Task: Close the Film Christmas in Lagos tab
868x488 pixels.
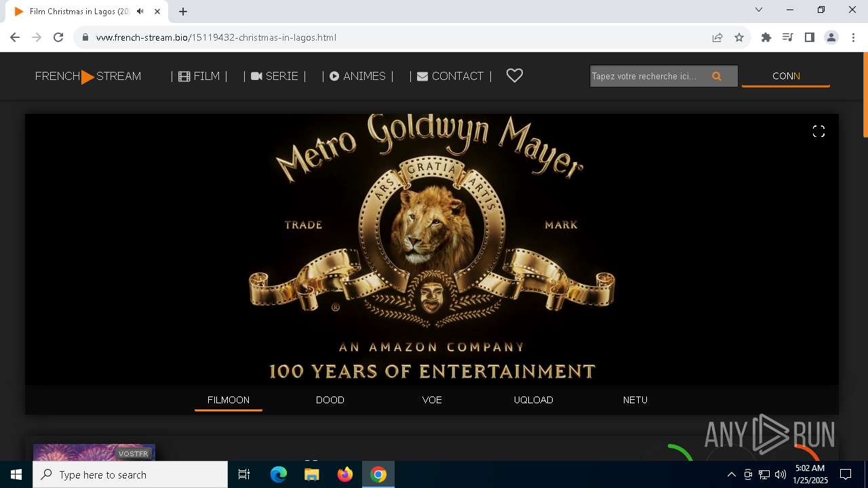Action: [x=157, y=12]
